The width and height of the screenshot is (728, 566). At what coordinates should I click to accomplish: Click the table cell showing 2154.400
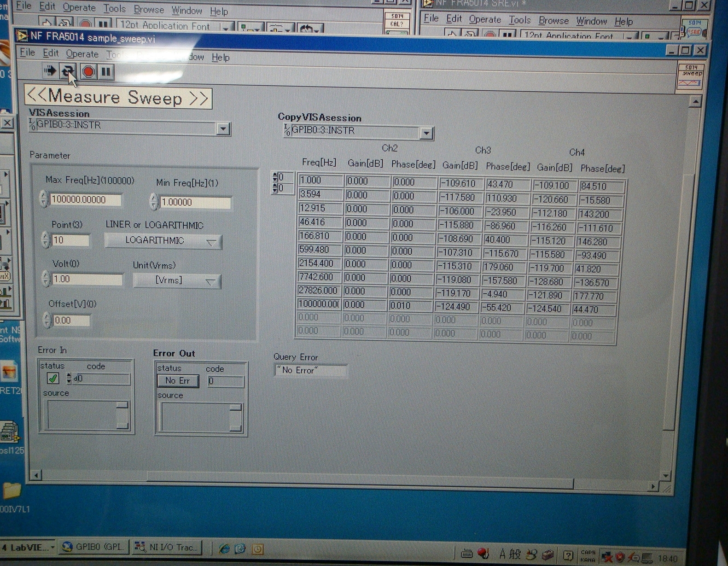pos(320,263)
